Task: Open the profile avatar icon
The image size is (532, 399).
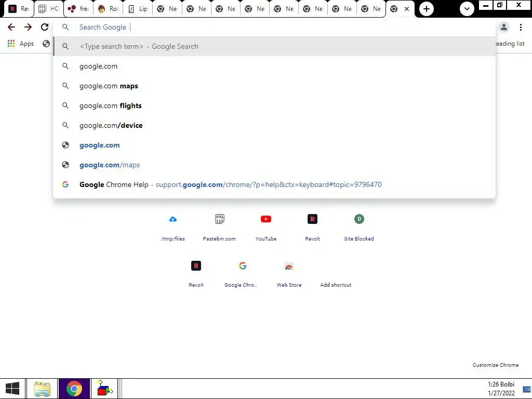Action: coord(504,27)
